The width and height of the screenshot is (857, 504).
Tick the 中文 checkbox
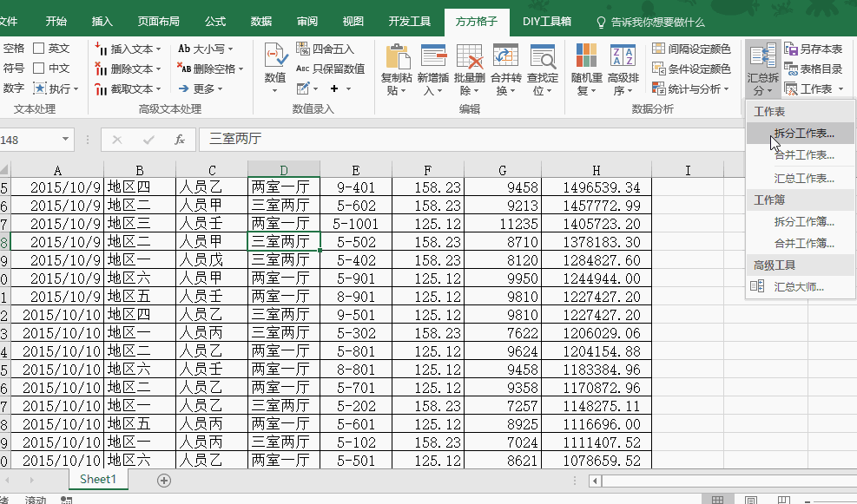click(x=38, y=69)
